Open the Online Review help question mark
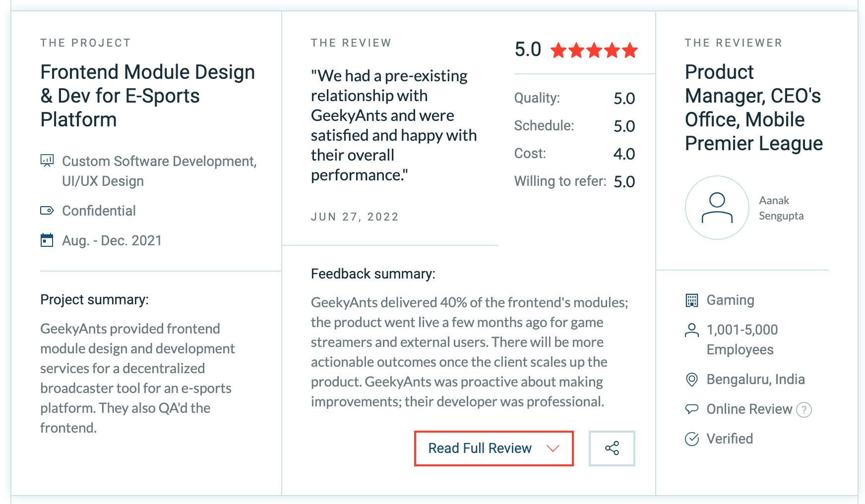Viewport: 865px width, 504px height. click(x=803, y=410)
